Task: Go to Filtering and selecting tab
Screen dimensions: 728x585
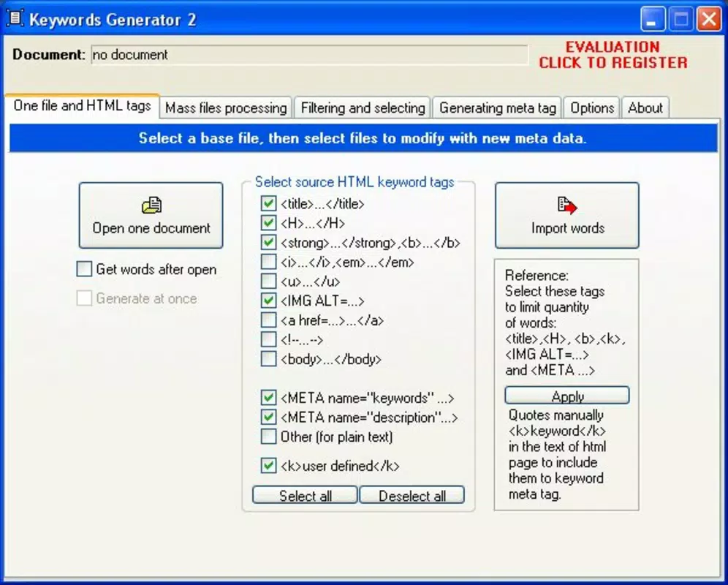Action: pyautogui.click(x=363, y=107)
